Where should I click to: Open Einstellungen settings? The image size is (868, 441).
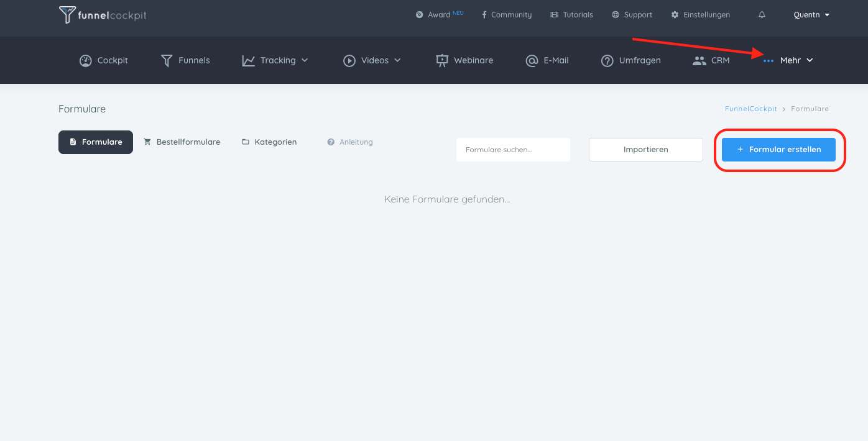pyautogui.click(x=701, y=15)
